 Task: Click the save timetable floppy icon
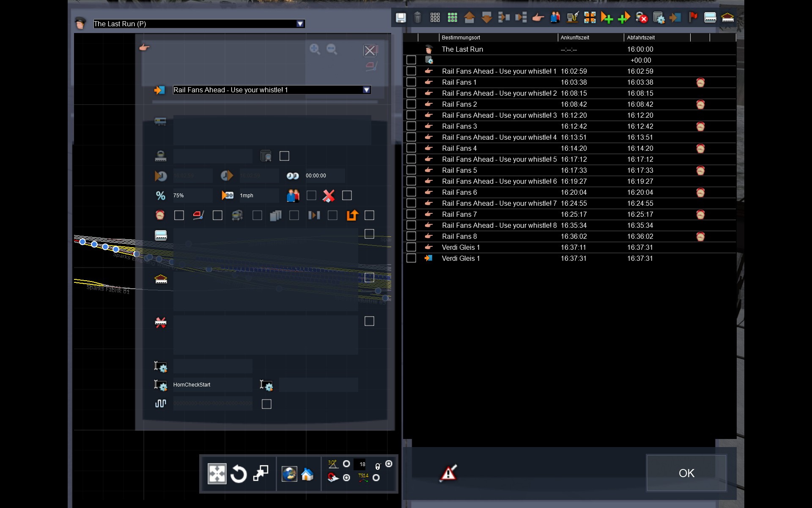click(x=401, y=18)
